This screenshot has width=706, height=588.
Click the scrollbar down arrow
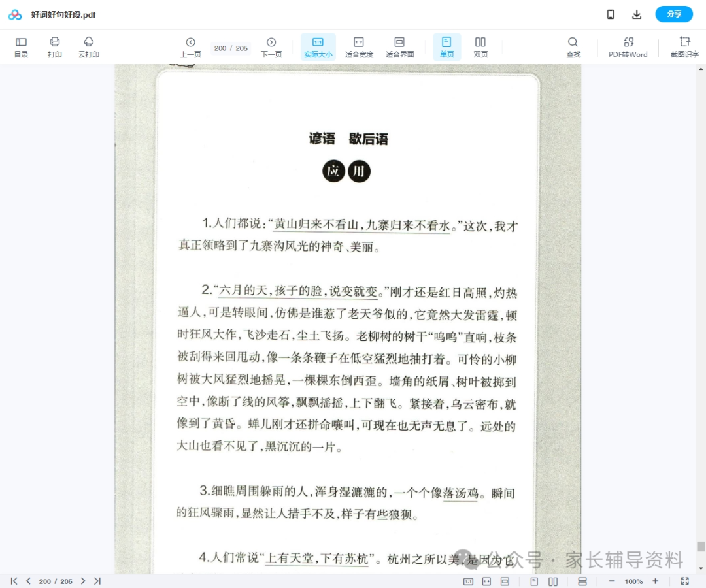[x=701, y=568]
